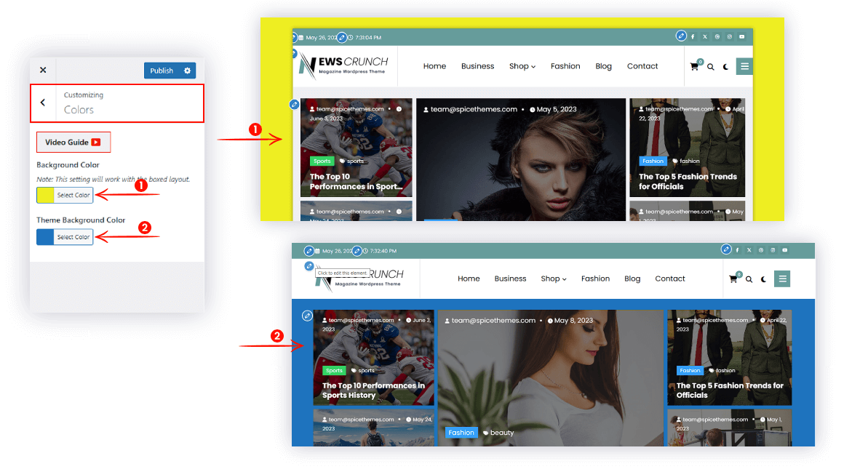Open 'The Top 10 Performances in Sport...' post

(x=356, y=181)
